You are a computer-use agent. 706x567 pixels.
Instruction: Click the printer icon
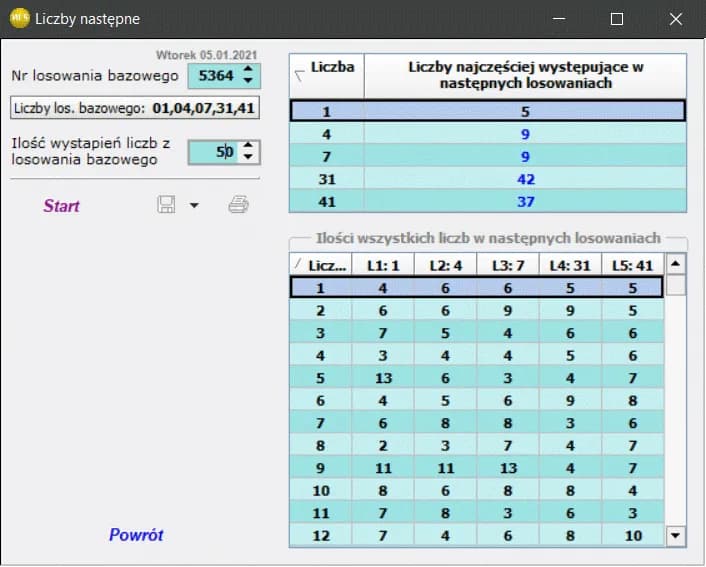pos(238,205)
